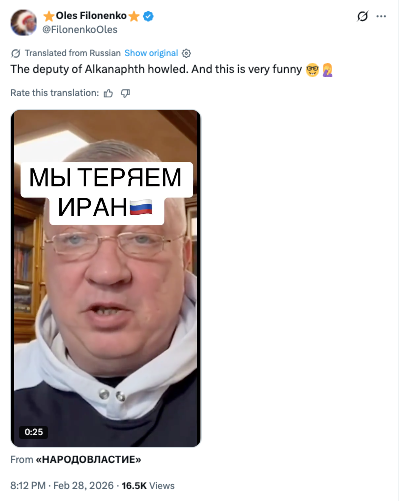Click the Rate this translation label
This screenshot has width=401, height=501.
coord(55,93)
